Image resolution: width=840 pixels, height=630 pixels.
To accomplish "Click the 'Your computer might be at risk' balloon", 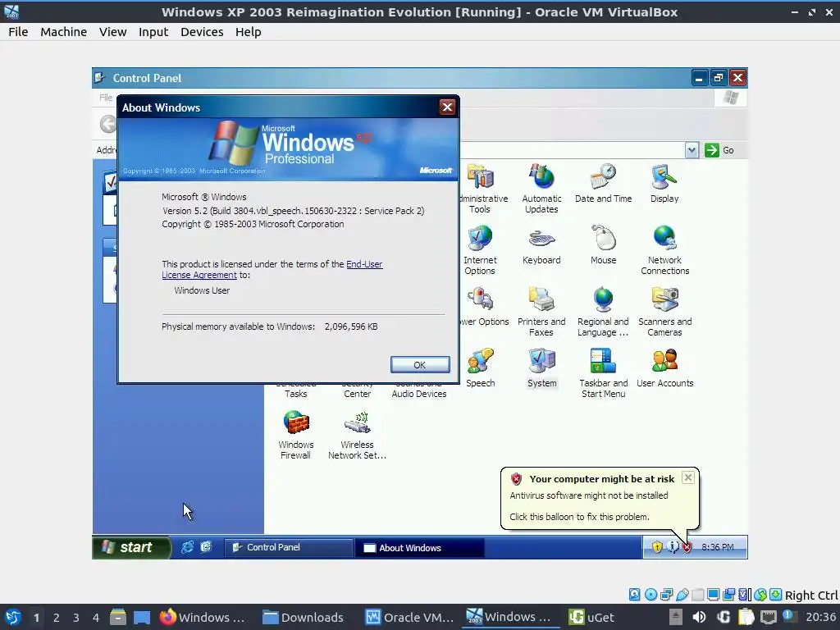I will 600,498.
